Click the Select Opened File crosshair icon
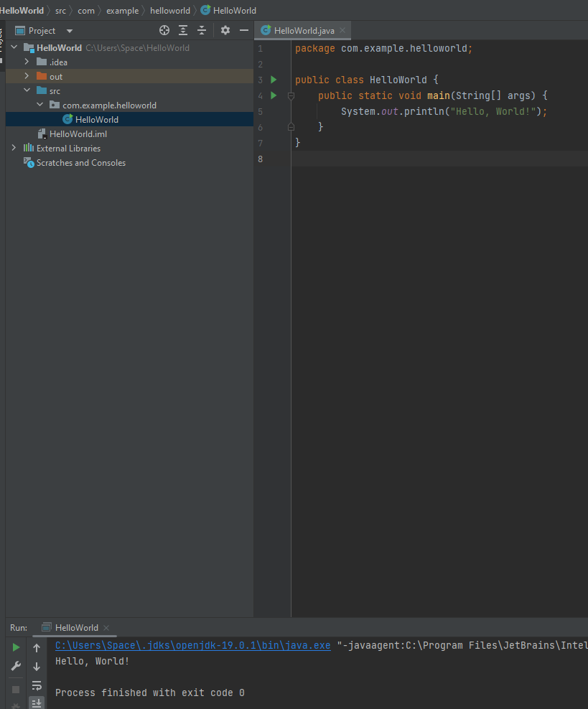Image resolution: width=588 pixels, height=709 pixels. [164, 30]
